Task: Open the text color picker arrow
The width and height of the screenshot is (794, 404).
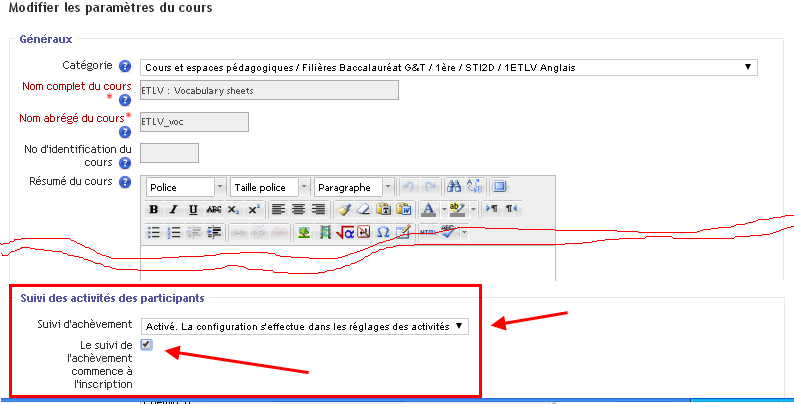Action: pyautogui.click(x=444, y=209)
